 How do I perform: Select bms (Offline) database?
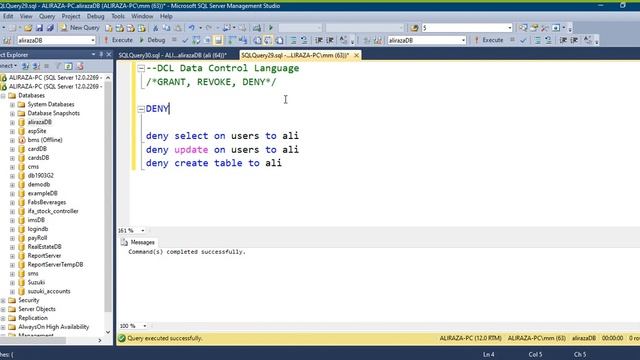(45, 140)
